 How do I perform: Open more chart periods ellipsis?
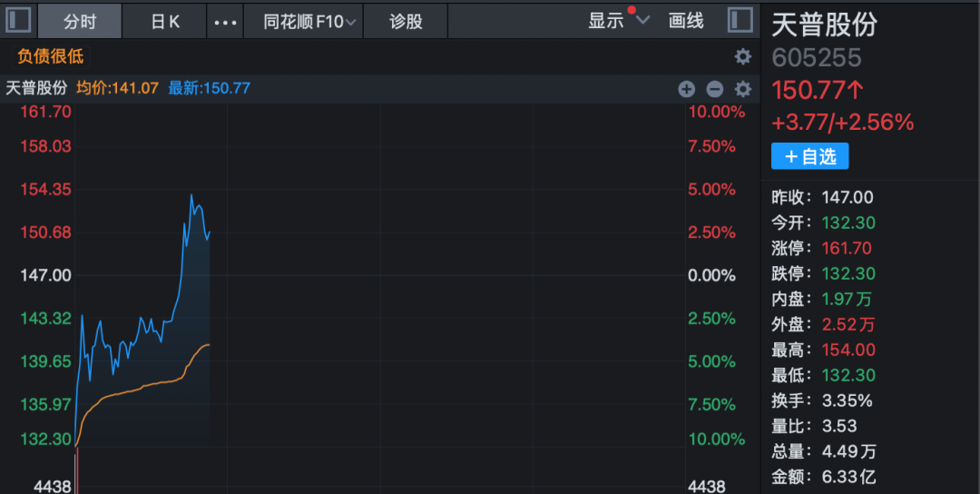(225, 22)
